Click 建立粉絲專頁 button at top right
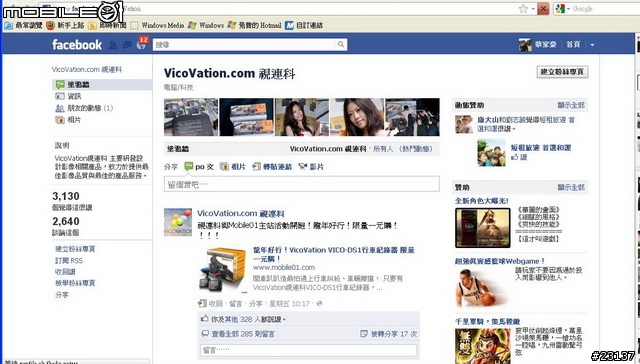Viewport: 640px width, 364px height. [x=562, y=72]
